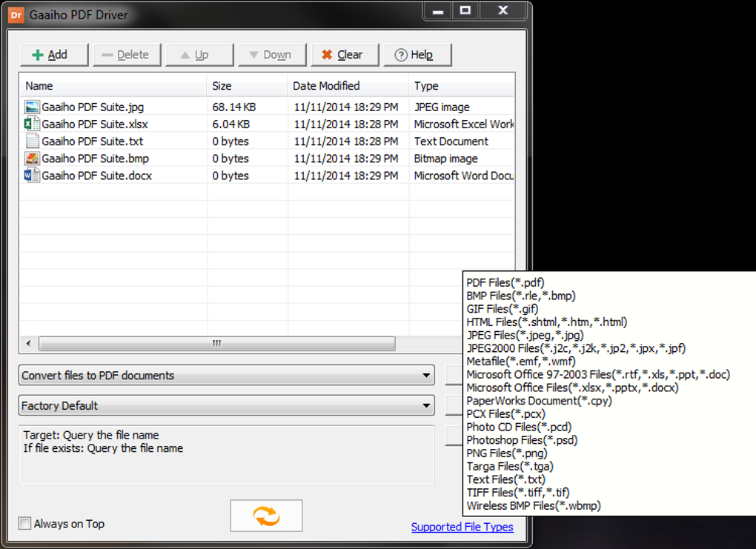Click Microsoft Office Files(*.xlsx,*.pptx,*.docx) entry
The width and height of the screenshot is (756, 549).
572,387
